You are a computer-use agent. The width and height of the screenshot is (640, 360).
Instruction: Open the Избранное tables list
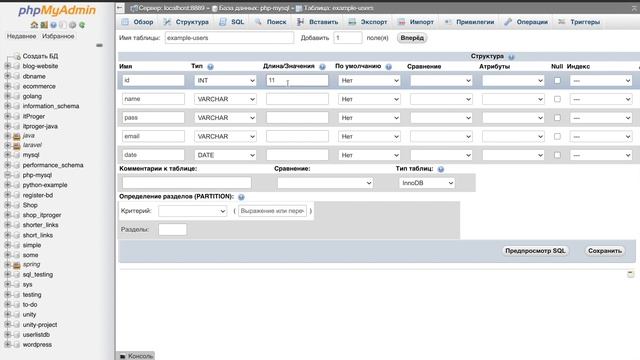pyautogui.click(x=58, y=36)
